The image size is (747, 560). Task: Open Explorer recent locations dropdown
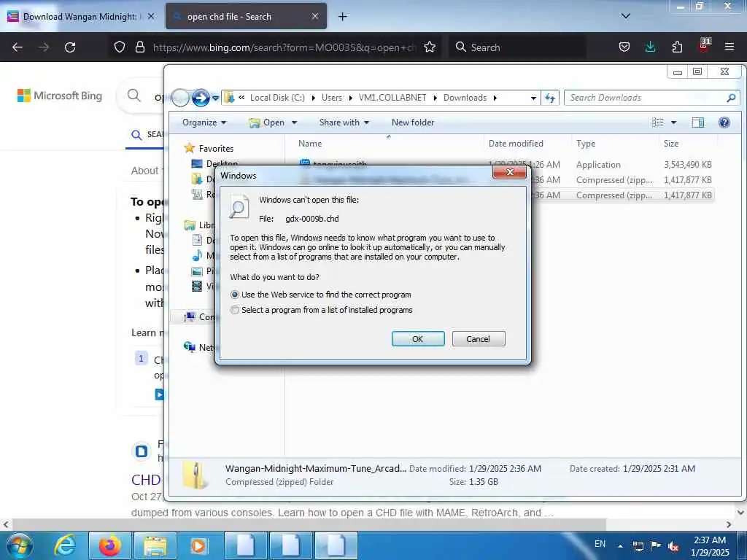215,98
